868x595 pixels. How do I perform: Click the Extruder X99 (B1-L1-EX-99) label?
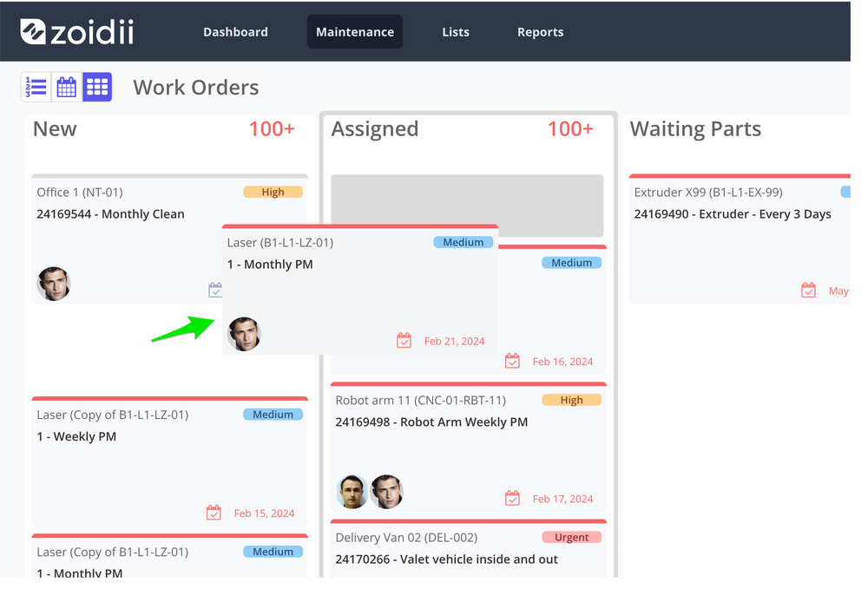click(708, 193)
